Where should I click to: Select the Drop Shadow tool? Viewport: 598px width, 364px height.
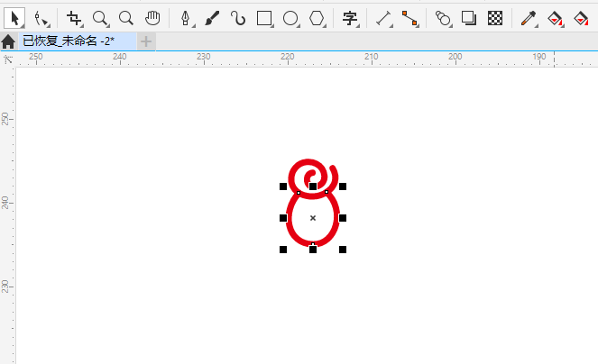(x=469, y=18)
